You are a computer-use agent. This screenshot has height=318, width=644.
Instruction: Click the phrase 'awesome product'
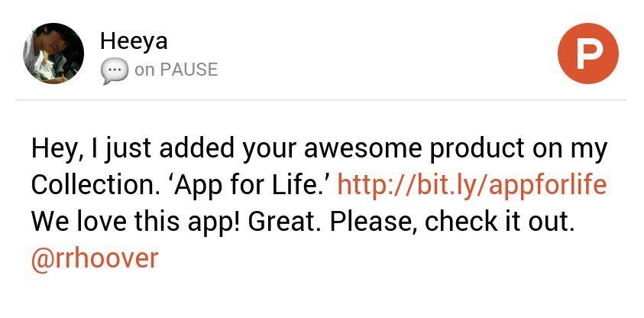[x=414, y=149]
